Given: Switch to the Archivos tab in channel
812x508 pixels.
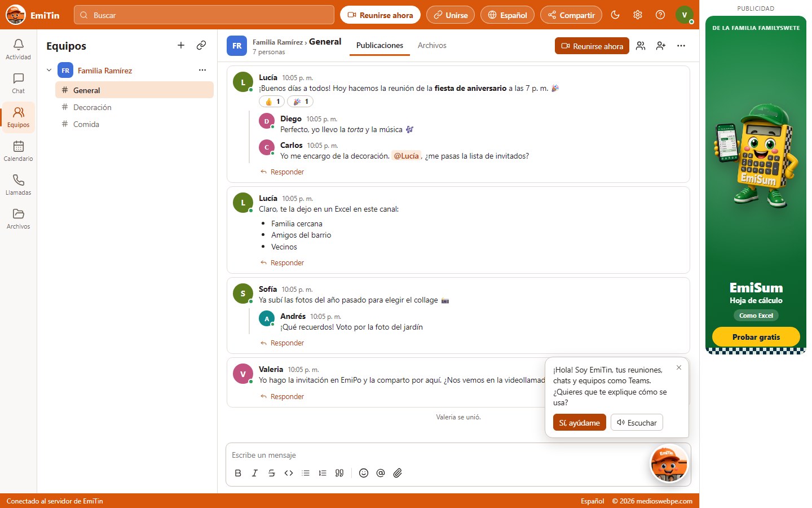Looking at the screenshot, I should click(432, 45).
